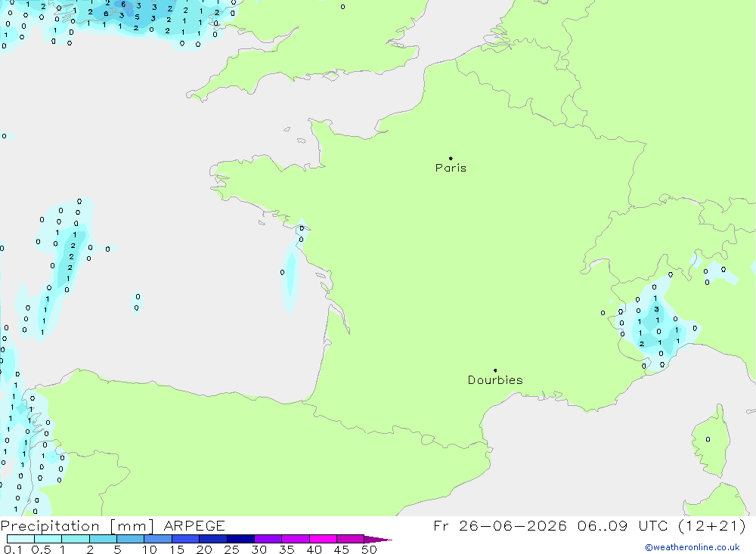Select the purple arrow end of legend
Image resolution: width=756 pixels, height=554 pixels.
[378, 539]
